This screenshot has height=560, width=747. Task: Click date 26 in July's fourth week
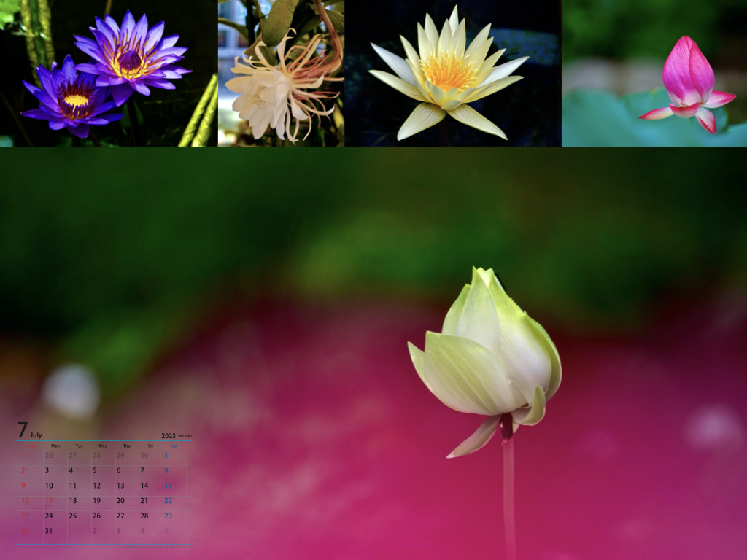coord(96,516)
